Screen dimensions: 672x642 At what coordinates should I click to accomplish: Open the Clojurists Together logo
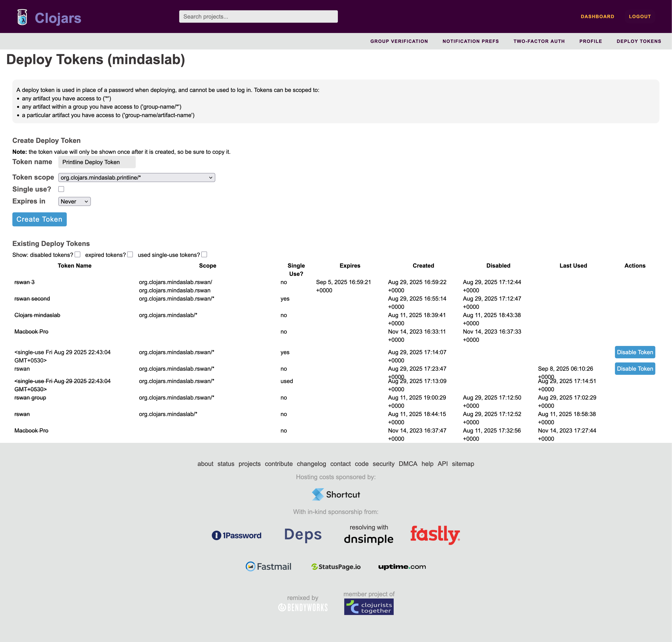[369, 607]
